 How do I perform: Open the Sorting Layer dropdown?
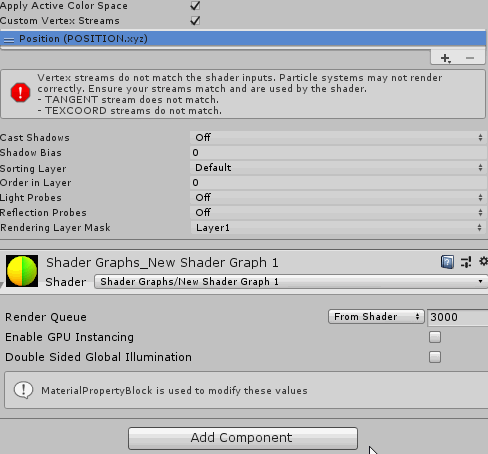click(x=338, y=167)
